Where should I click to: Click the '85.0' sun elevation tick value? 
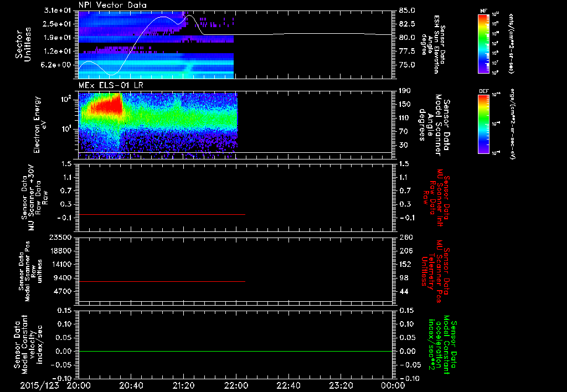(407, 11)
